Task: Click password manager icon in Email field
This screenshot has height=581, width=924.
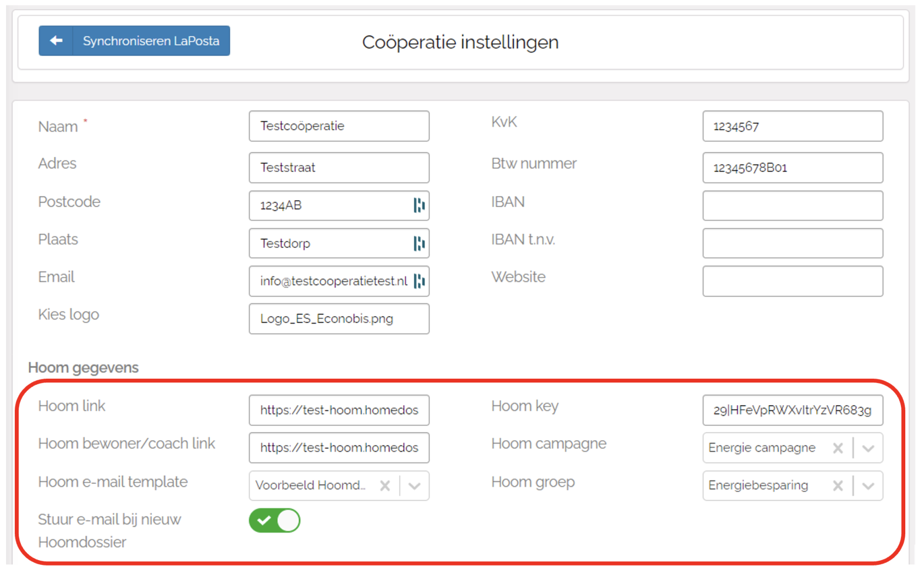Action: pos(419,281)
